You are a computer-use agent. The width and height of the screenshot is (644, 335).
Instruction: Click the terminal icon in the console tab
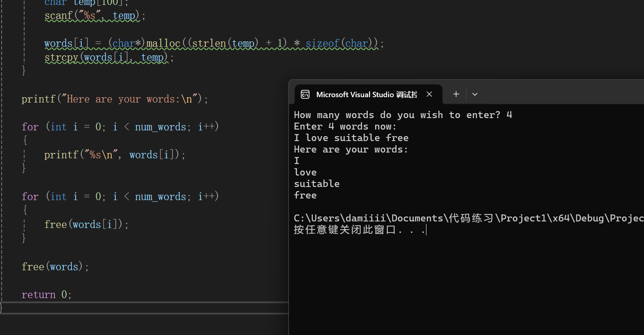point(305,94)
